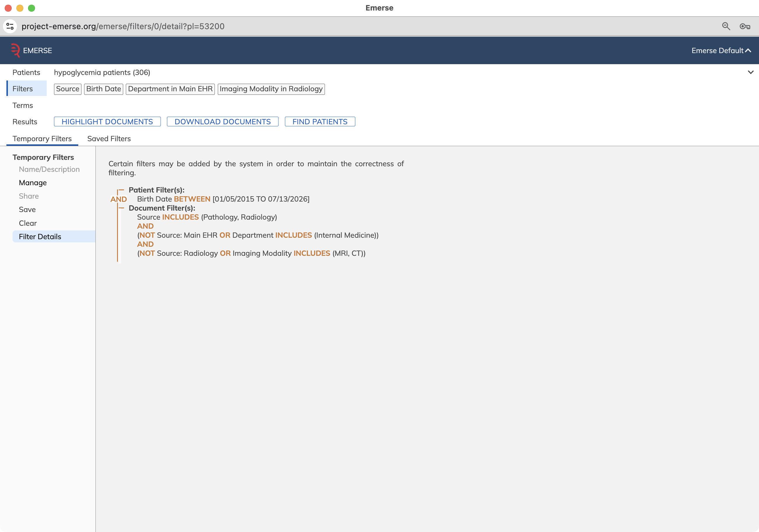Screen dimensions: 759x532
Task: Click HIGHLIGHT DOCUMENTS button
Action: [x=107, y=122]
